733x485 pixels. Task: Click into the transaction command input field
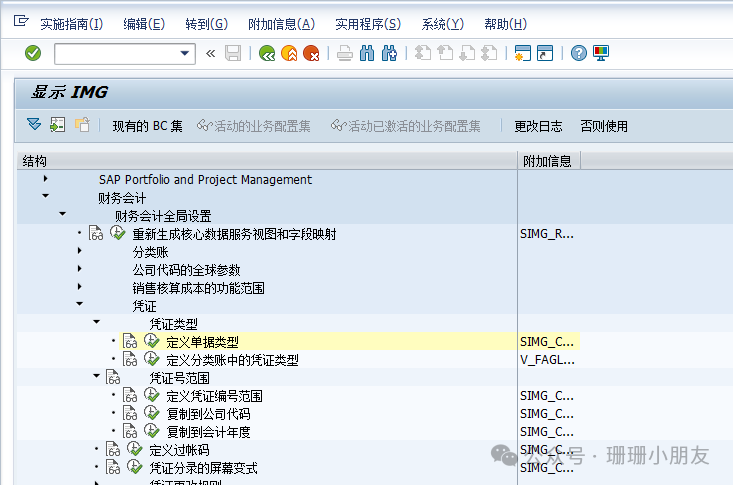(115, 54)
